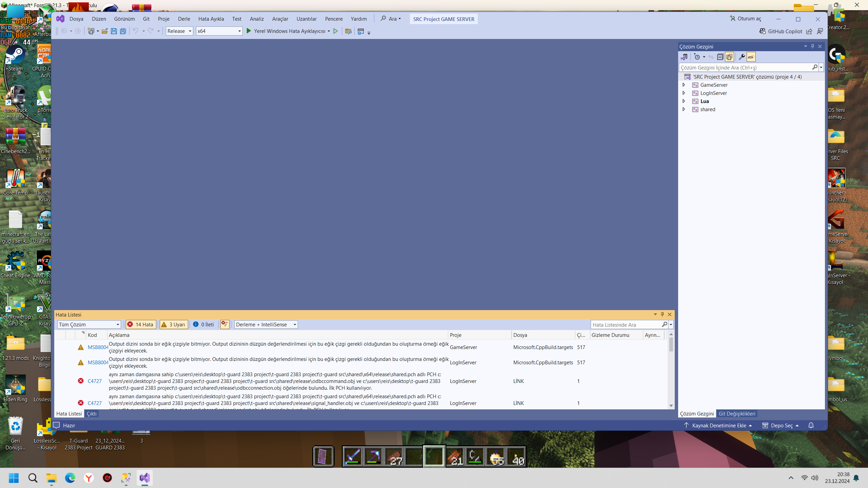Open Derleme + IntelliSense dropdown

[x=266, y=324]
